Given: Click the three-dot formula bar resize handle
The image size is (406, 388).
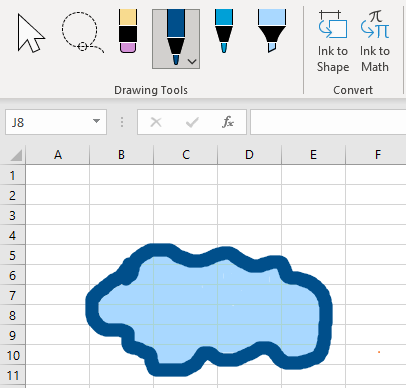Looking at the screenshot, I should (122, 122).
